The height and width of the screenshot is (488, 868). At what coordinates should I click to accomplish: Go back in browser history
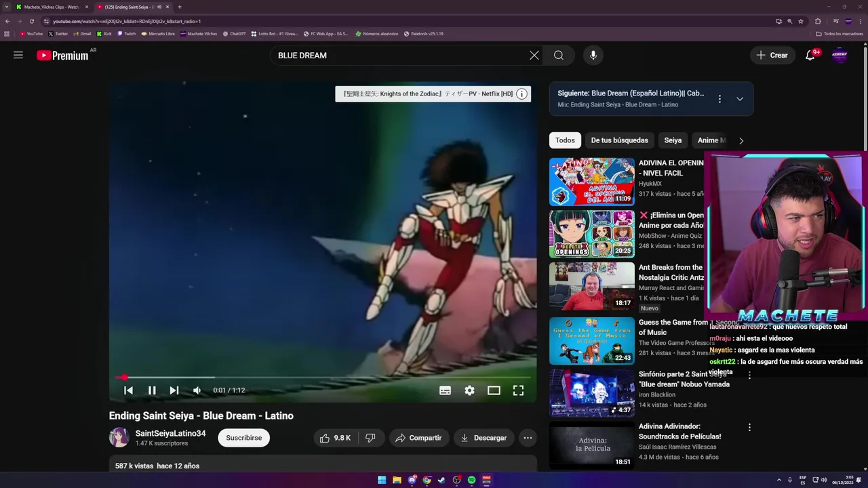point(7,21)
